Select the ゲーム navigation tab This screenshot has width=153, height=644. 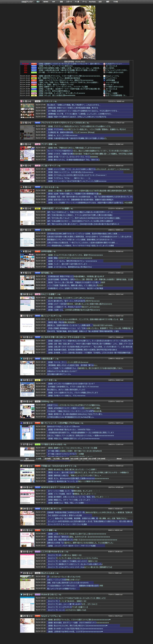(84, 2)
